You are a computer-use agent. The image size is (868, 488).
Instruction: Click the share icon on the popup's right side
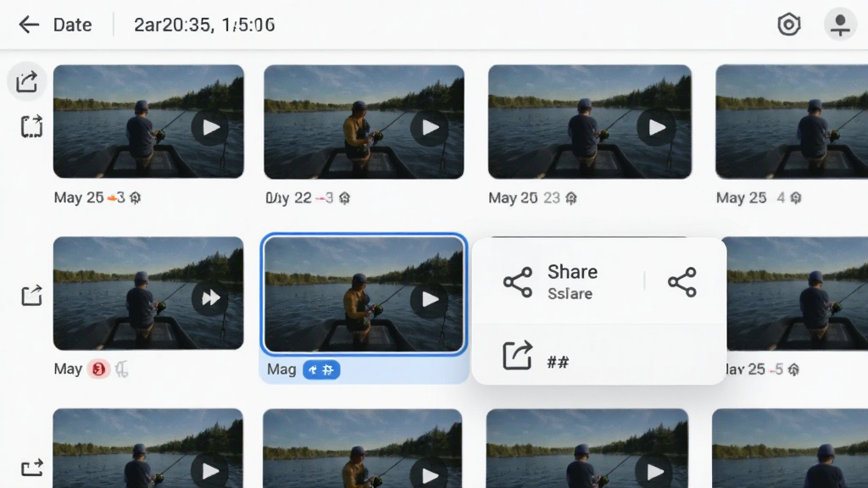click(x=682, y=282)
